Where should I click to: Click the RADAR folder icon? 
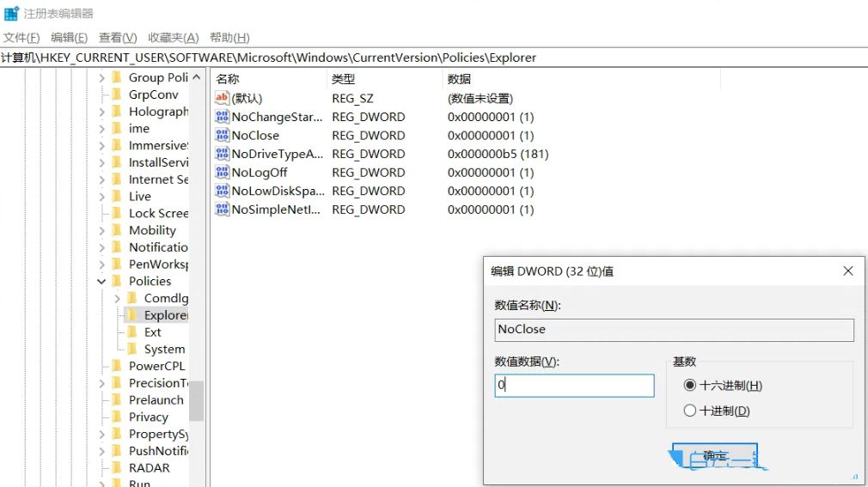pos(117,467)
